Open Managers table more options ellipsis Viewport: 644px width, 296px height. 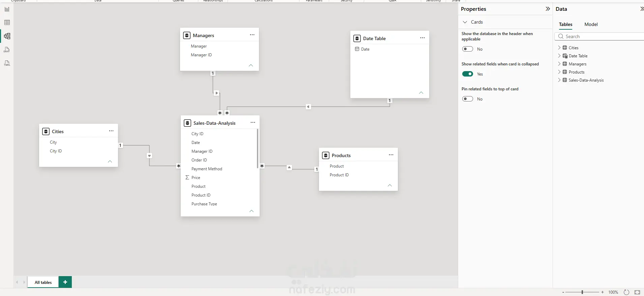252,35
